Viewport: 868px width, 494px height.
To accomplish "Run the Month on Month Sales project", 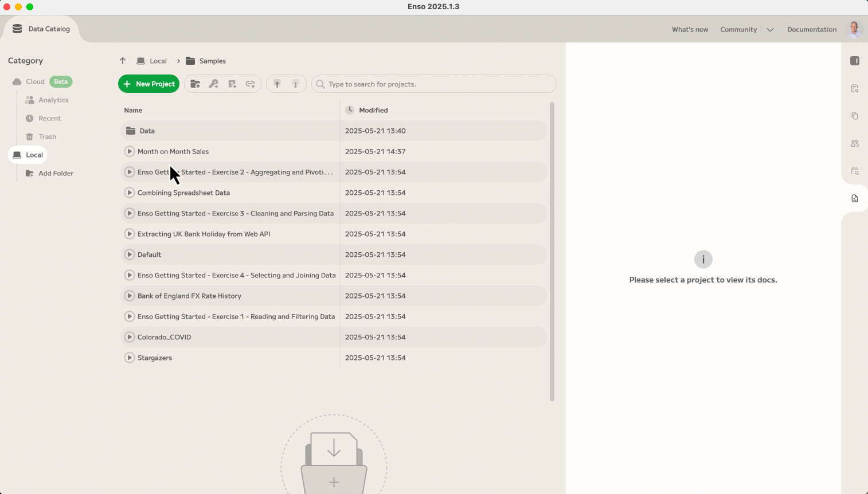I will point(130,151).
